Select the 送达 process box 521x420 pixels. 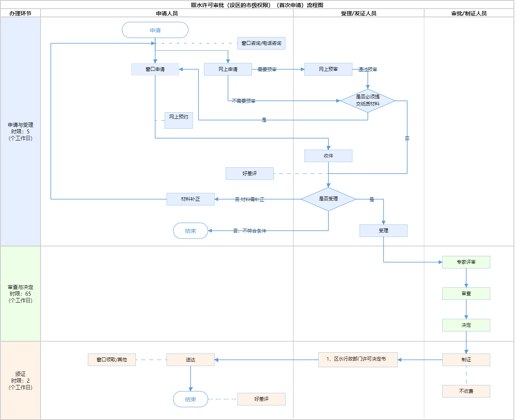pyautogui.click(x=190, y=360)
